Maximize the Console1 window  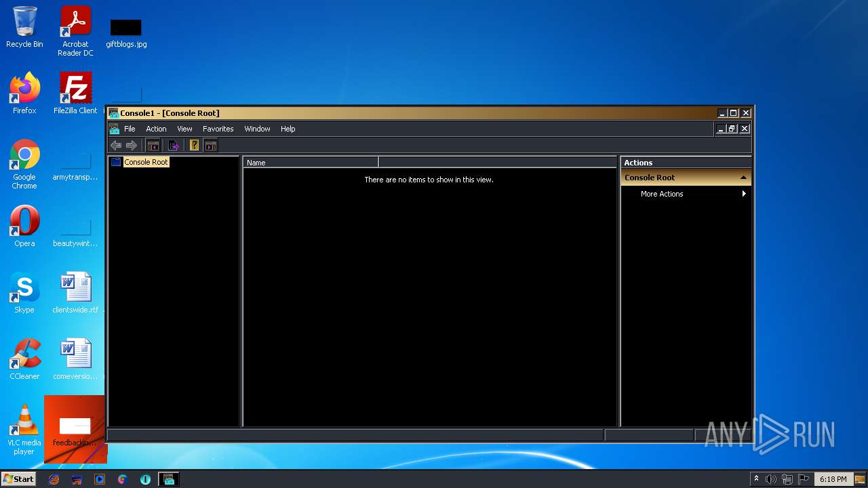734,113
